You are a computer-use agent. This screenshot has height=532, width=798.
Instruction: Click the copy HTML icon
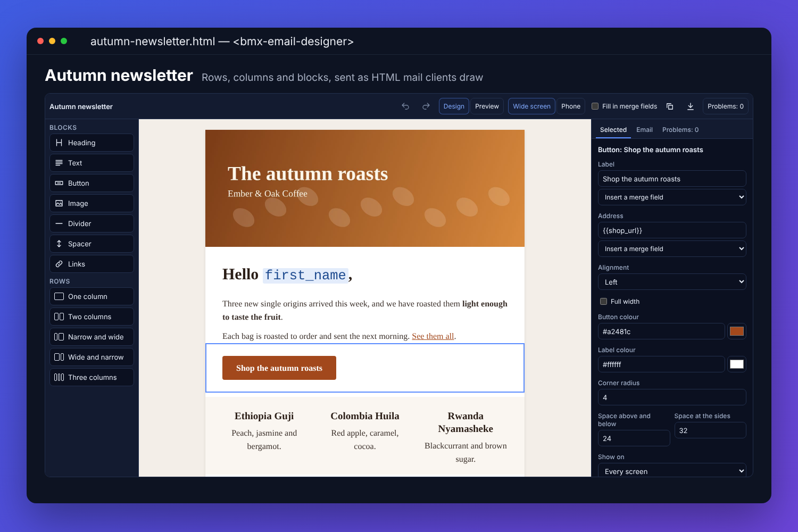click(670, 106)
